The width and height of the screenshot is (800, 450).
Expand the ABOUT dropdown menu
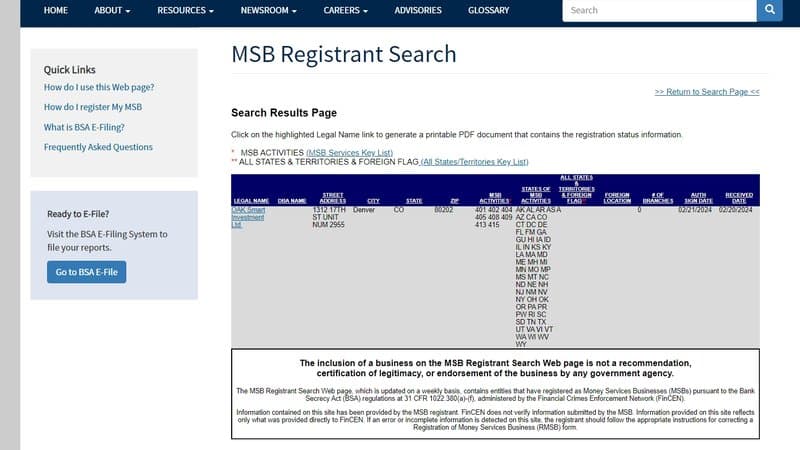112,10
